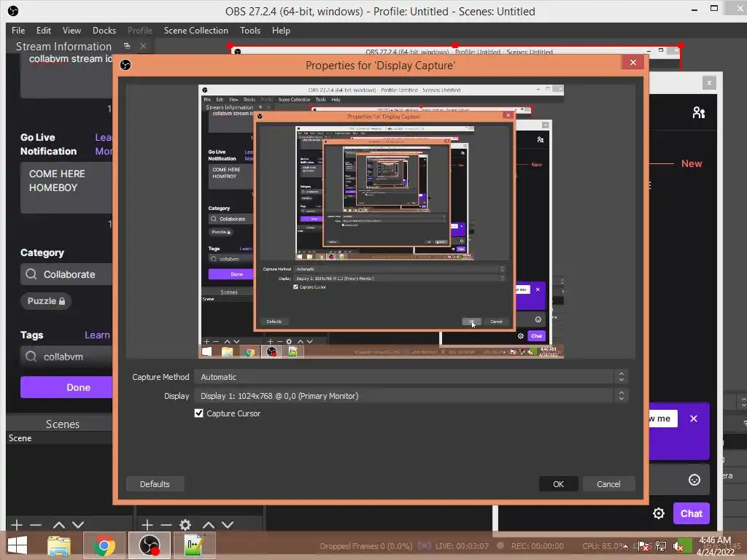
Task: Click the taskbar clock showing 4:46 AM
Action: 715,546
